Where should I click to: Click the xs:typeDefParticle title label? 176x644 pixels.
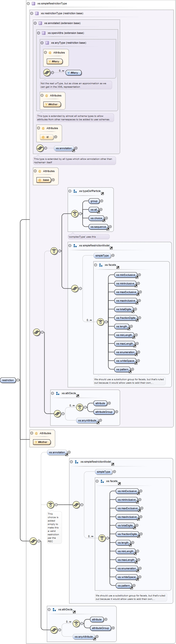pyautogui.click(x=90, y=191)
